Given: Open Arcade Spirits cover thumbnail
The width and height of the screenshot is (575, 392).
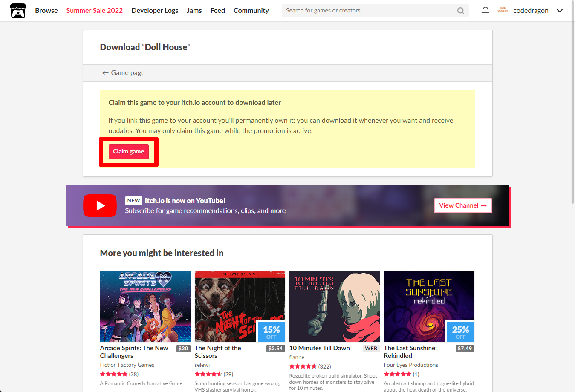Looking at the screenshot, I should [145, 306].
